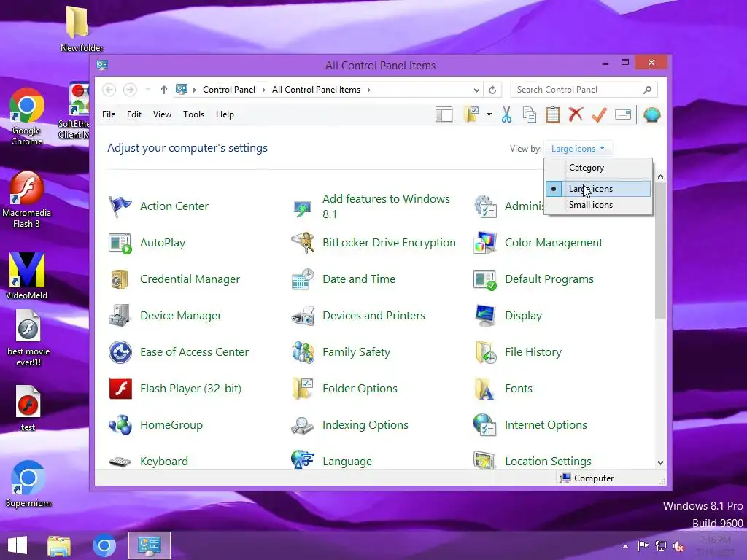Open the Color Management icon

pyautogui.click(x=485, y=243)
